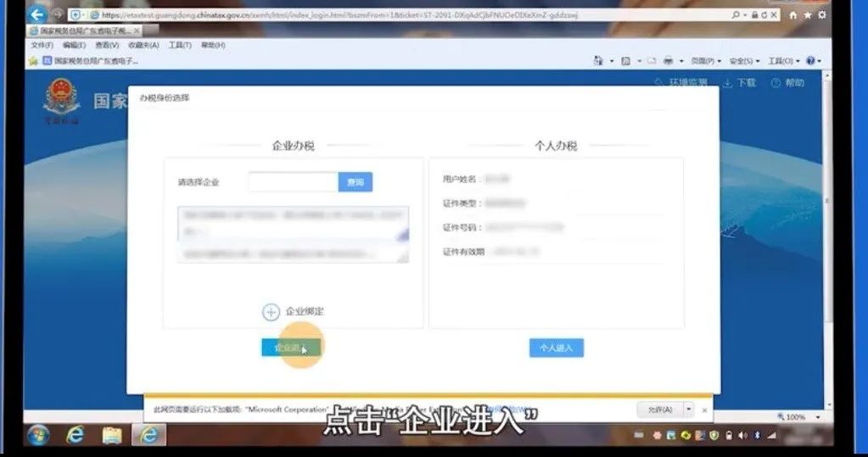Open the 帮助(H) menu in menu bar

point(213,45)
